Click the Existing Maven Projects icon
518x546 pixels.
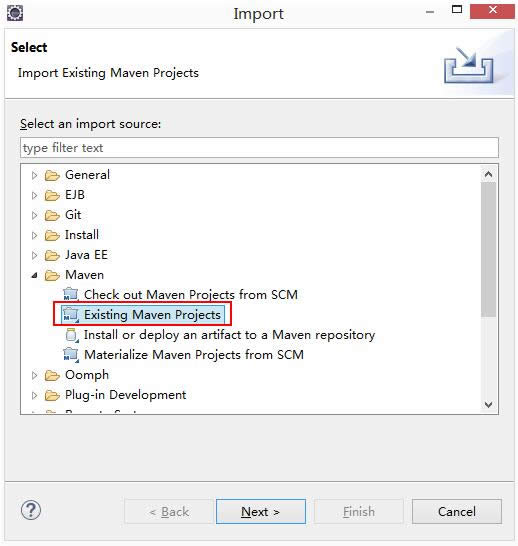click(x=71, y=315)
